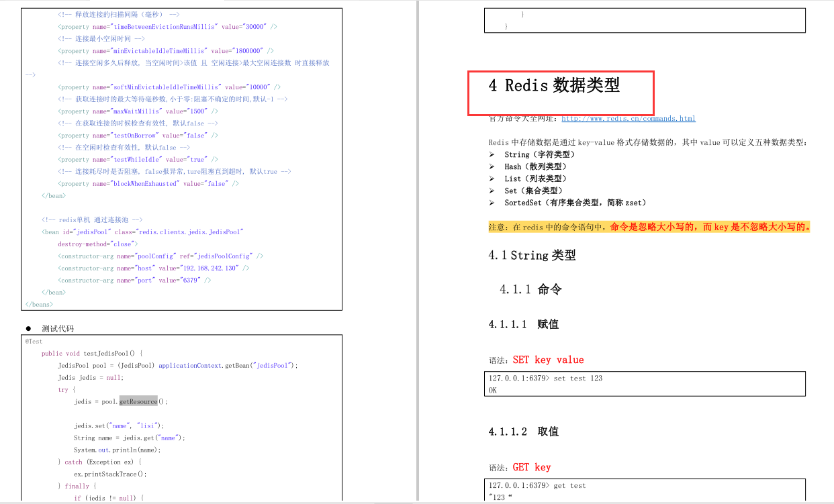The image size is (834, 504).
Task: Click the "4 Redis 数据类型" chapter heading
Action: (554, 85)
